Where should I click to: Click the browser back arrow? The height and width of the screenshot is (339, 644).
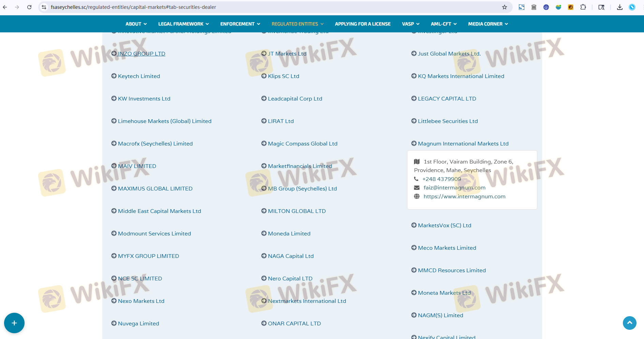pos(5,7)
